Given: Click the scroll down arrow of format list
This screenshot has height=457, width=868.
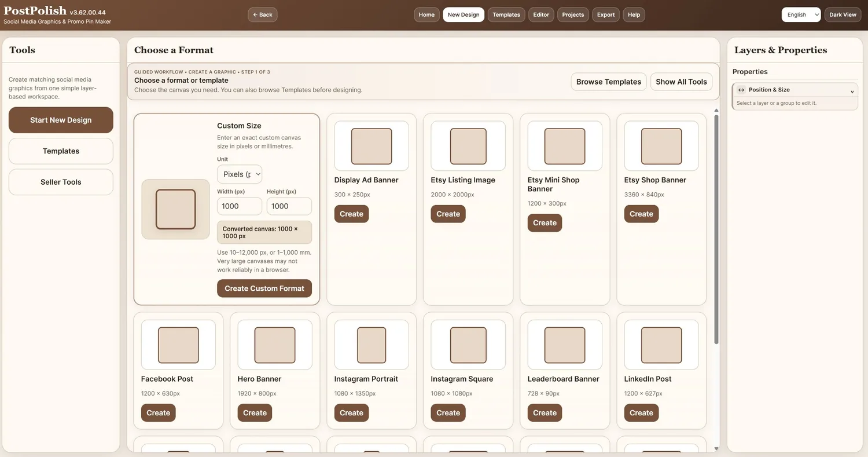Looking at the screenshot, I should pos(716,448).
